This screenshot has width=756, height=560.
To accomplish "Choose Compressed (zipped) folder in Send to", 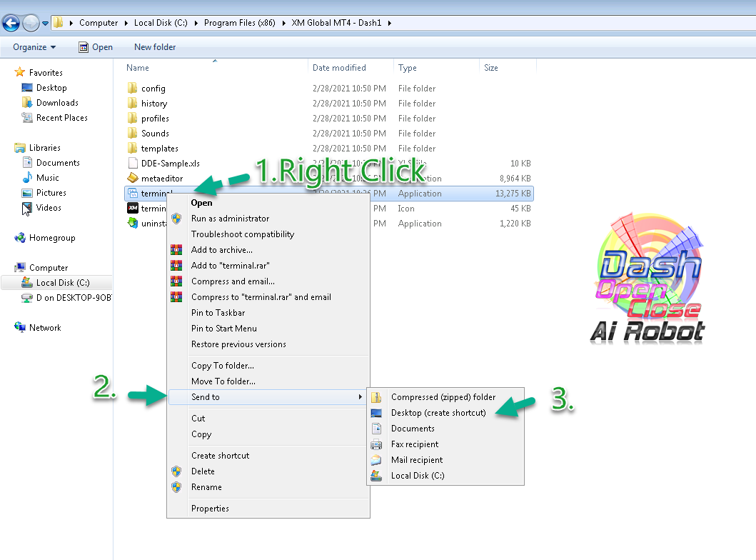I will click(x=443, y=397).
